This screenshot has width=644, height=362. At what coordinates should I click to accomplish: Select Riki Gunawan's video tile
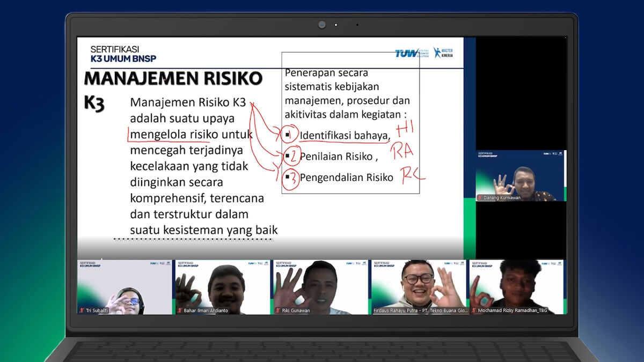[320, 287]
